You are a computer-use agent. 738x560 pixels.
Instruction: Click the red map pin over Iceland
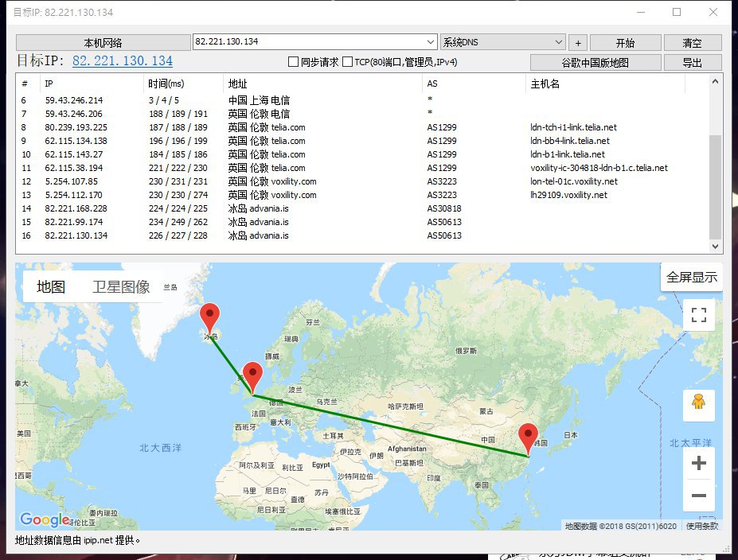[x=210, y=318]
